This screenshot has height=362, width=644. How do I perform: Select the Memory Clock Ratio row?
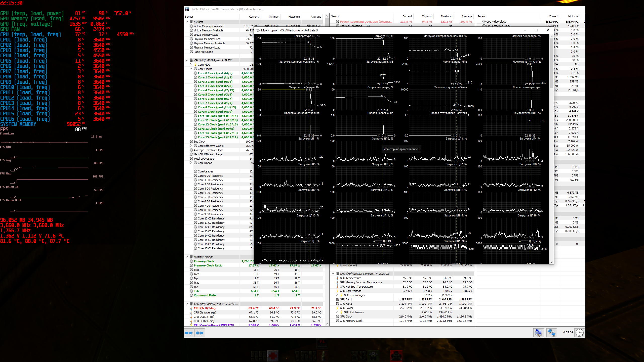(208, 265)
